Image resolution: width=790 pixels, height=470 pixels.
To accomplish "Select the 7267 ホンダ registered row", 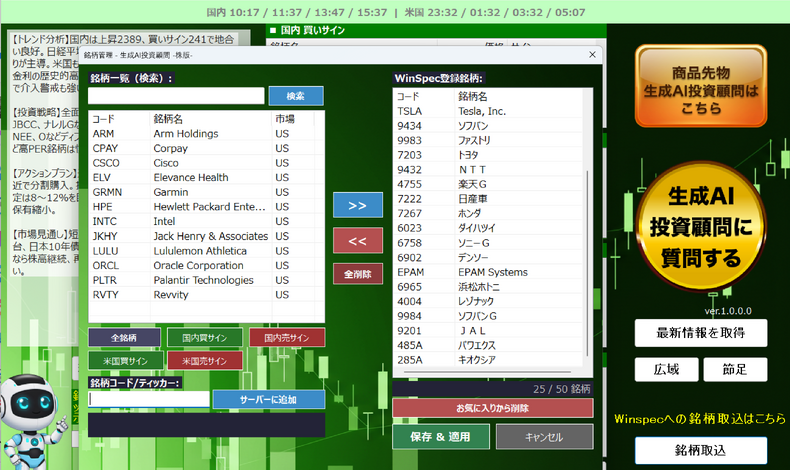I will click(488, 214).
